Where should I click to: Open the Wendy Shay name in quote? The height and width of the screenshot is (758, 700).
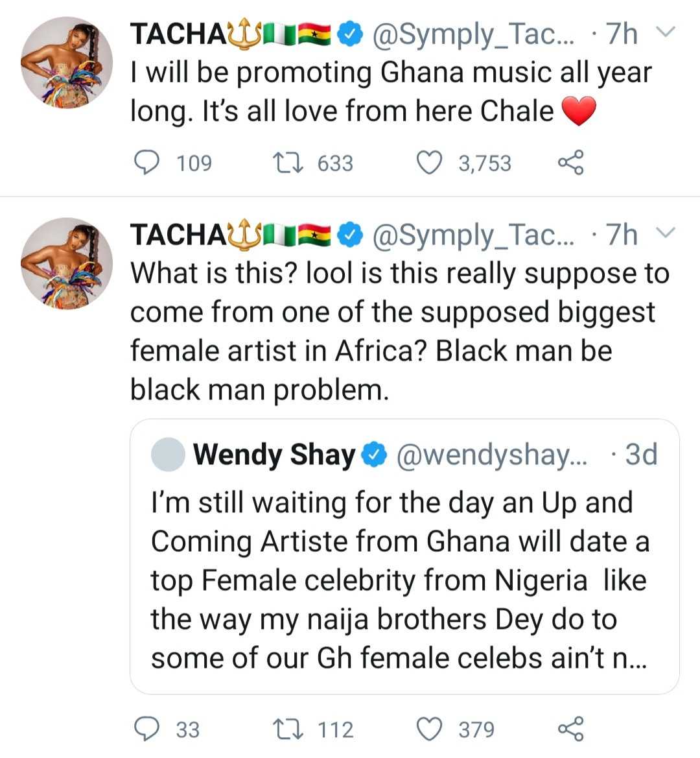274,455
